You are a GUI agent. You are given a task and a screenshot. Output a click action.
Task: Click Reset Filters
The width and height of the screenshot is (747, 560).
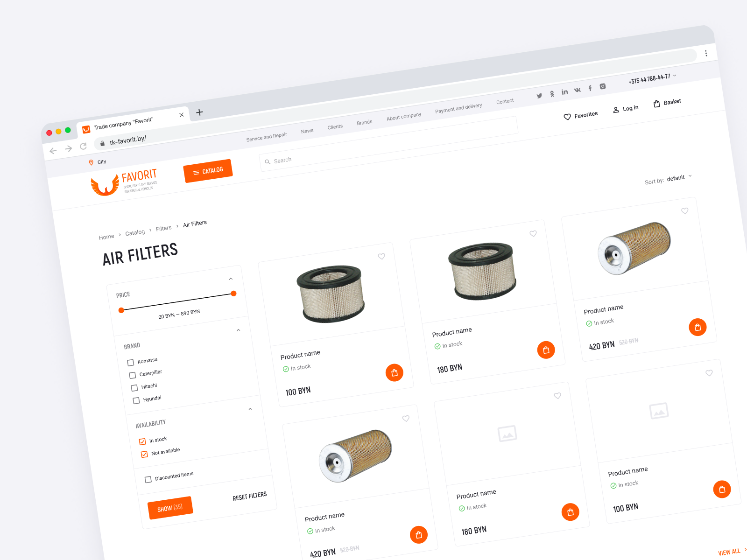click(x=250, y=496)
